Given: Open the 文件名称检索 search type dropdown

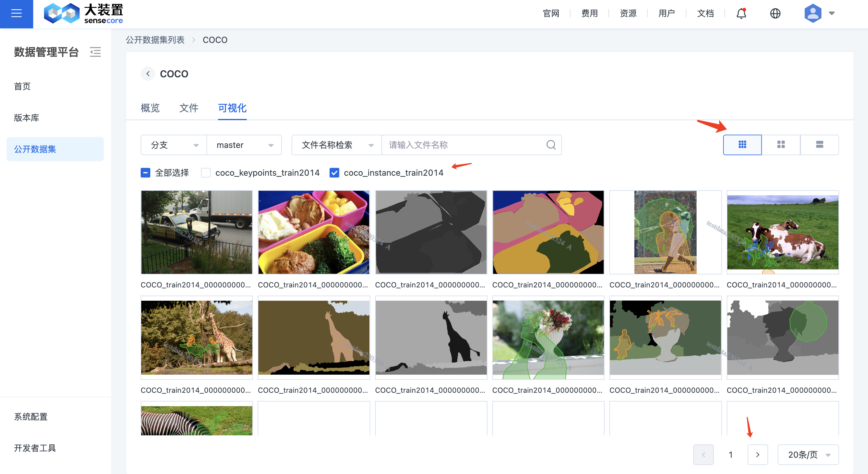Looking at the screenshot, I should click(336, 145).
